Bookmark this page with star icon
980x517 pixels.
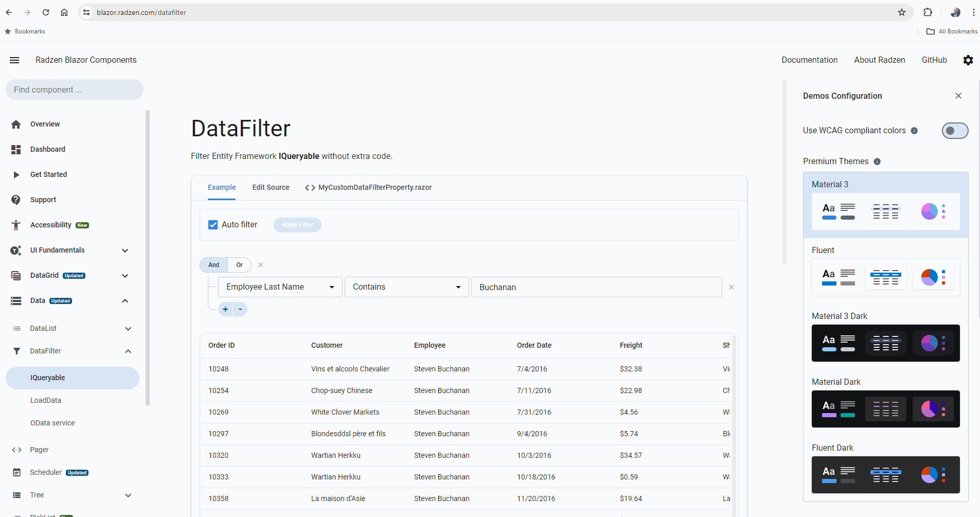[902, 12]
